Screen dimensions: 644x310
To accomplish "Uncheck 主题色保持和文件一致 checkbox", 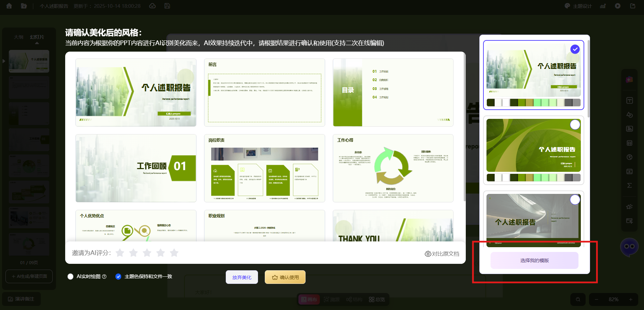I will 118,276.
